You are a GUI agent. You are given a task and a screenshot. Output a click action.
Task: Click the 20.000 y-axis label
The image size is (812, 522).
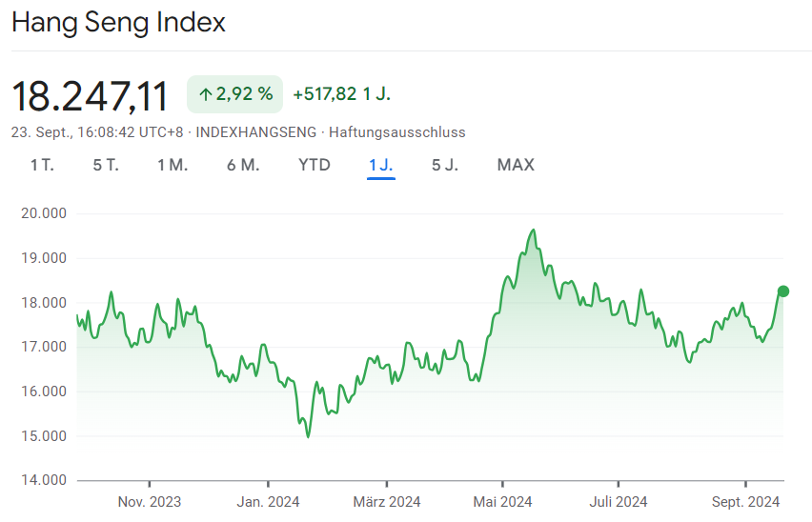coord(44,213)
